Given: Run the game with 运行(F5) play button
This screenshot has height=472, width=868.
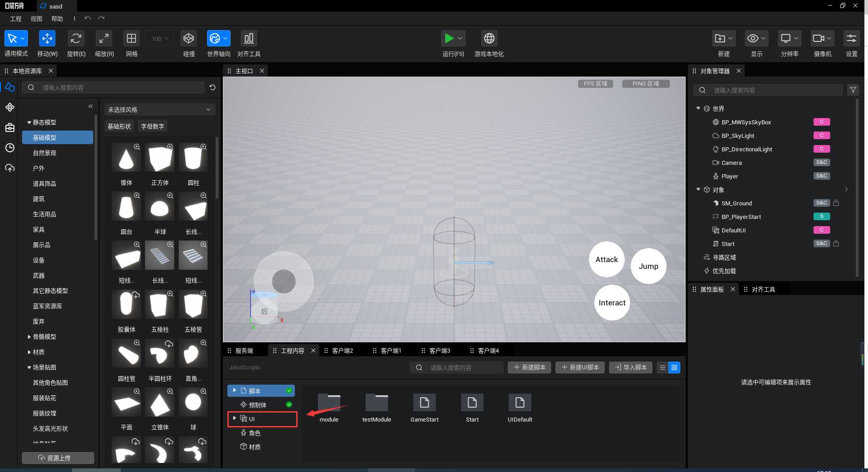Looking at the screenshot, I should 449,39.
